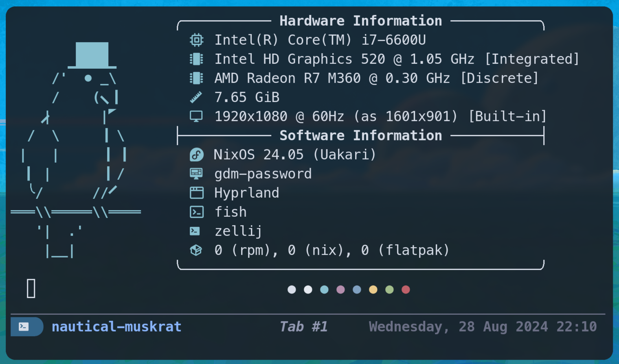Click the NixOS 24.05 (Uakari) text

[x=295, y=155]
